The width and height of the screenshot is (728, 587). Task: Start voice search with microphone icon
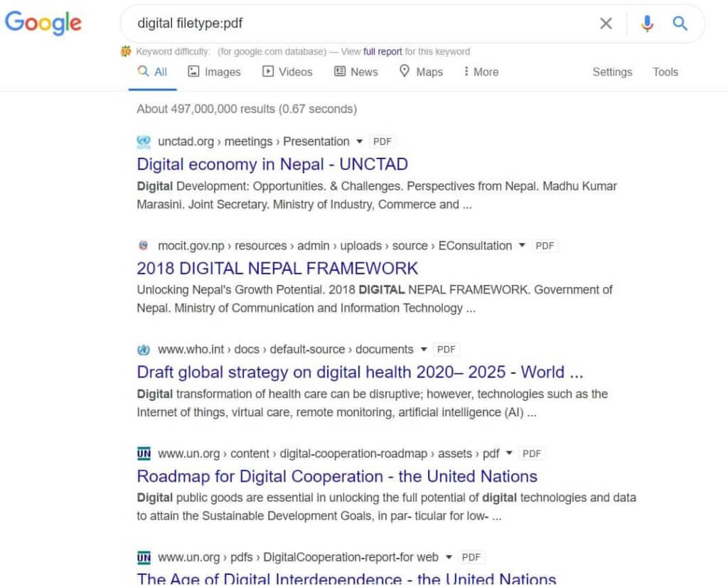click(x=647, y=23)
